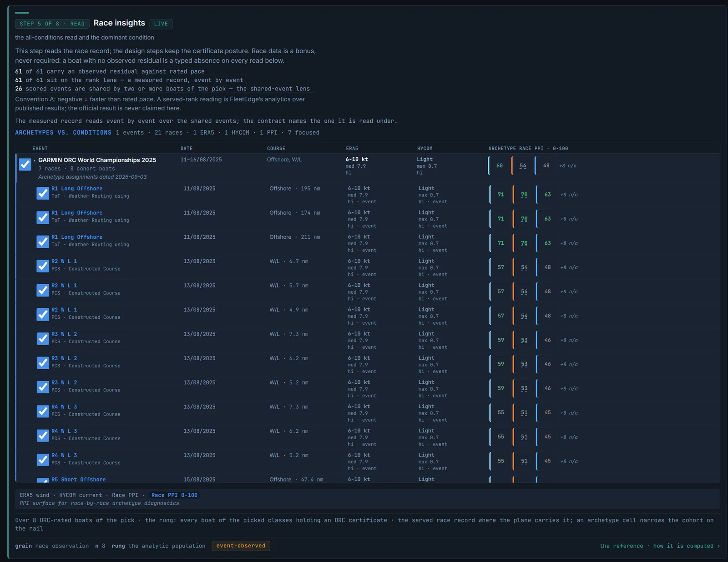Click the EVENT column header

pyautogui.click(x=40, y=149)
